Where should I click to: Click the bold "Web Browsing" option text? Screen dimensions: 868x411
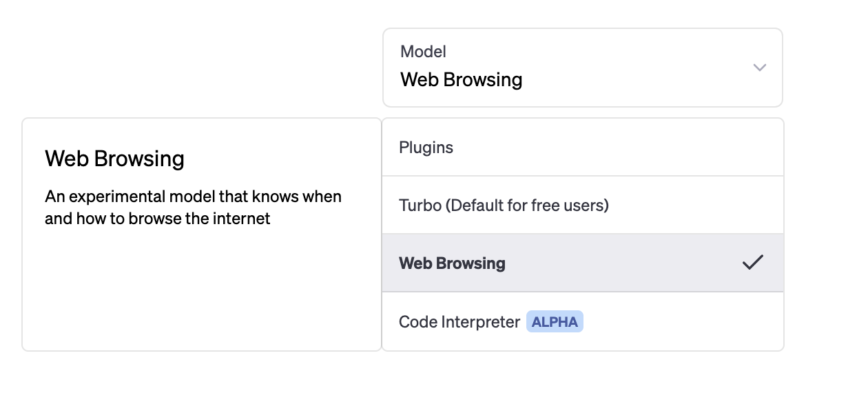pyautogui.click(x=452, y=263)
